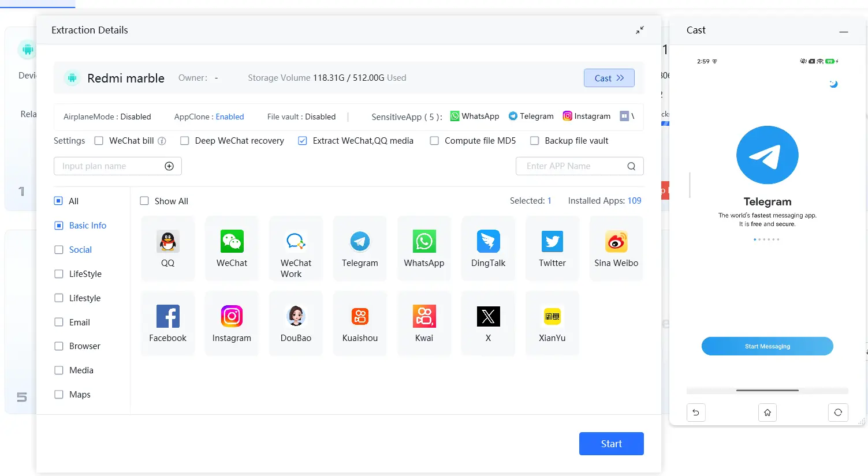Enable the WeChat bill checkbox

[x=99, y=141]
